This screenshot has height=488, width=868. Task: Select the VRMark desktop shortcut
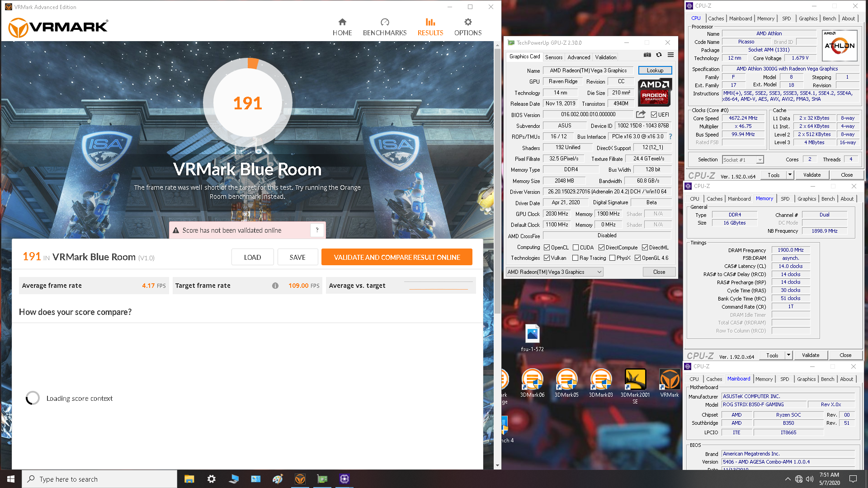[x=670, y=383]
